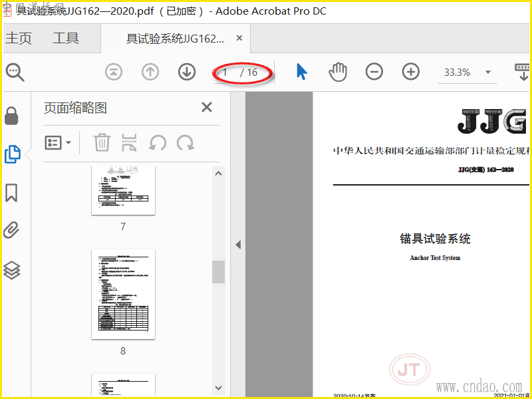Switch to the 工具 tab

pyautogui.click(x=66, y=38)
